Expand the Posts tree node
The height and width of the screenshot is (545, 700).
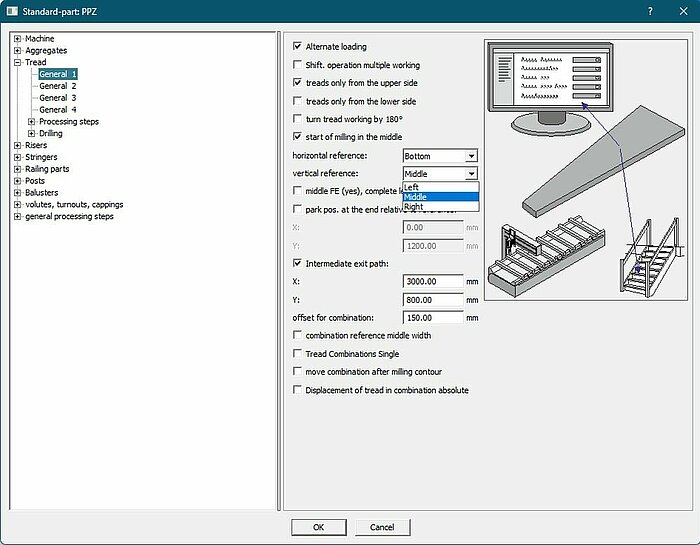click(17, 181)
